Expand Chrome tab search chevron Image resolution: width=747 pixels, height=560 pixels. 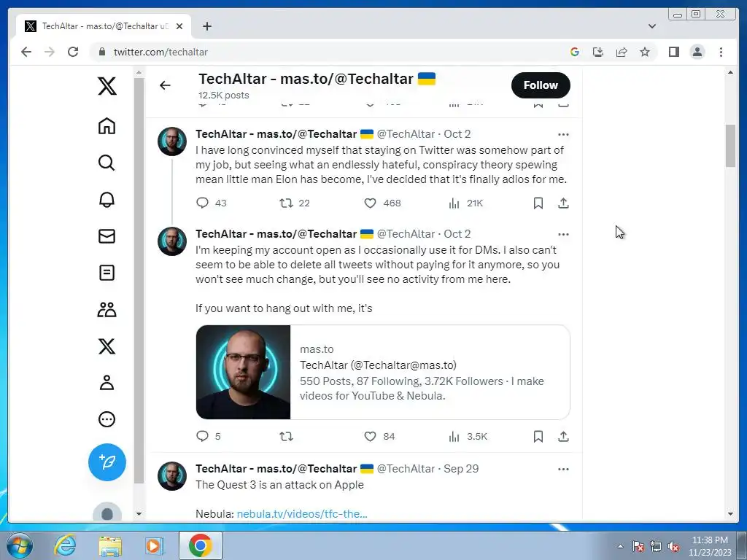pos(652,26)
